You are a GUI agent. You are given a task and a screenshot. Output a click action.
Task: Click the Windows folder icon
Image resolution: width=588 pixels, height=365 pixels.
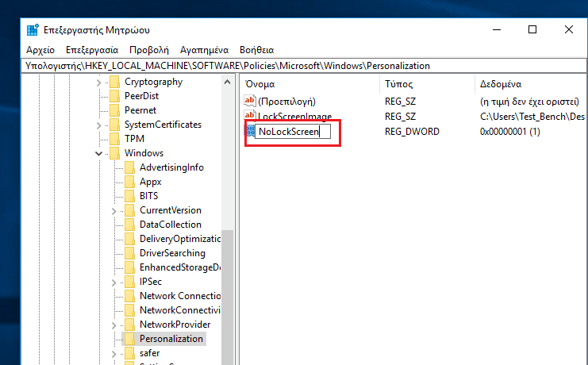pyautogui.click(x=114, y=153)
